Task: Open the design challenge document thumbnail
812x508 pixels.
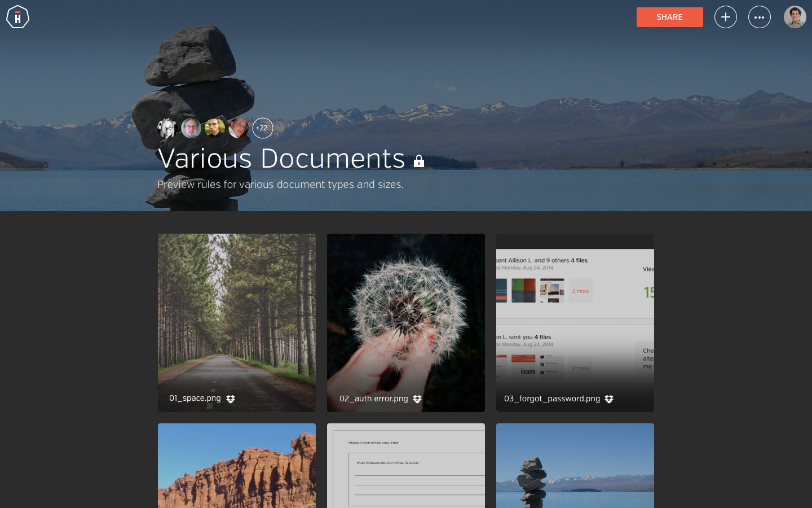Action: (x=406, y=466)
